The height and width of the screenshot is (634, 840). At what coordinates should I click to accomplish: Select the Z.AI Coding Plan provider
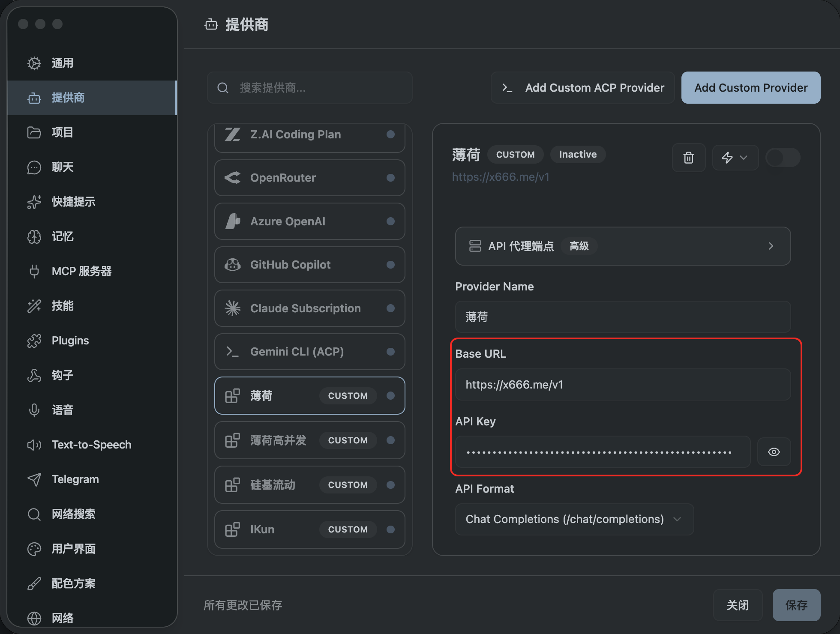[x=309, y=136]
